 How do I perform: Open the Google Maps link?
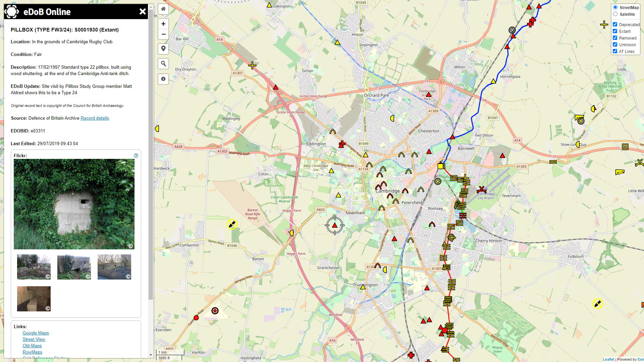(36, 333)
